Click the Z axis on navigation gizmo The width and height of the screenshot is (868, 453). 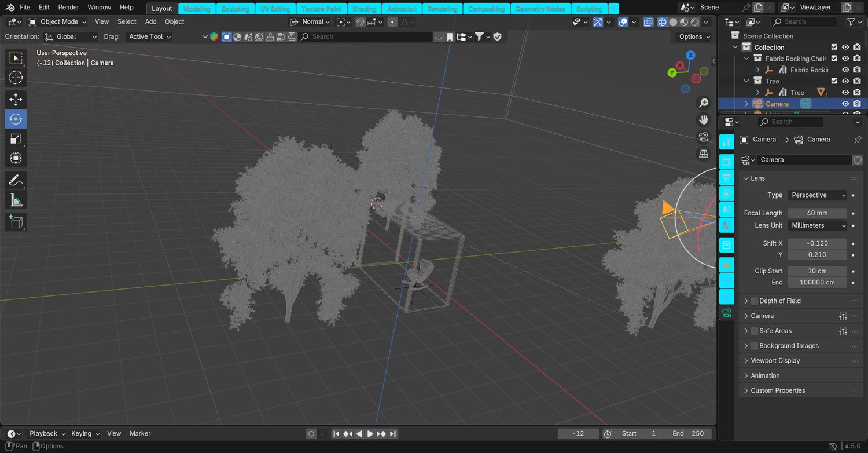coord(690,55)
